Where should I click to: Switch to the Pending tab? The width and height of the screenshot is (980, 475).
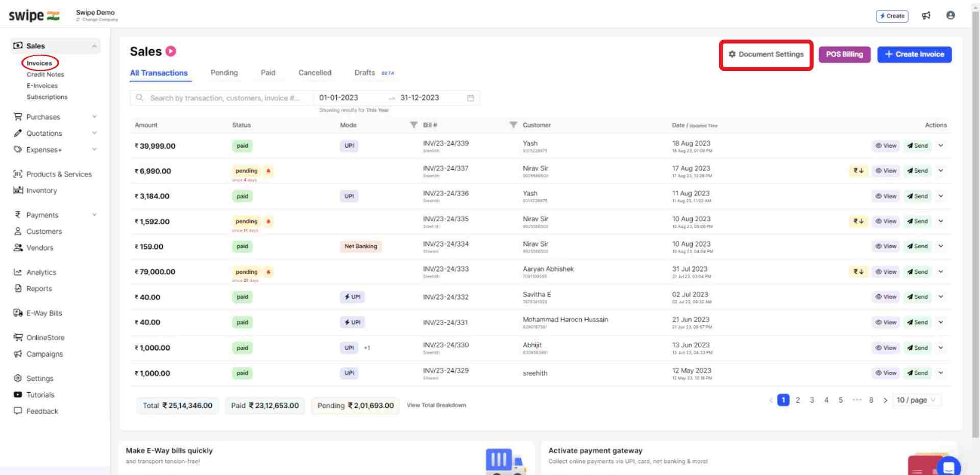[224, 73]
